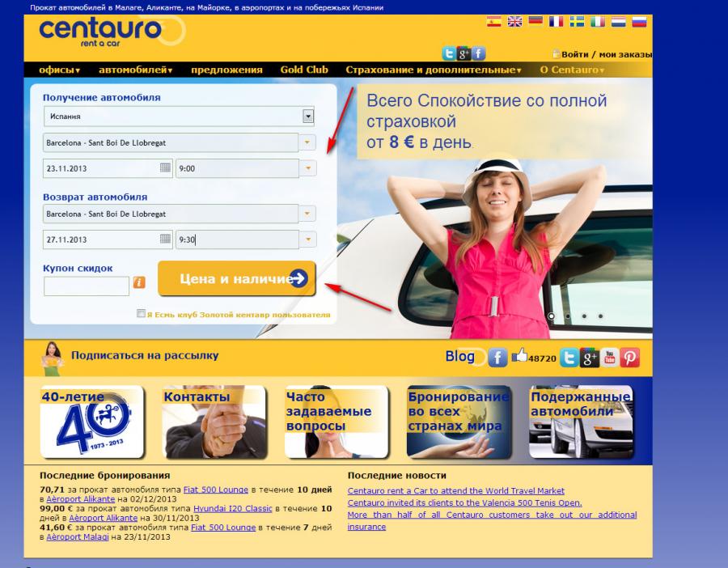Open the Facebook icon beside Blog
Viewport: 728px width, 568px height.
click(497, 358)
